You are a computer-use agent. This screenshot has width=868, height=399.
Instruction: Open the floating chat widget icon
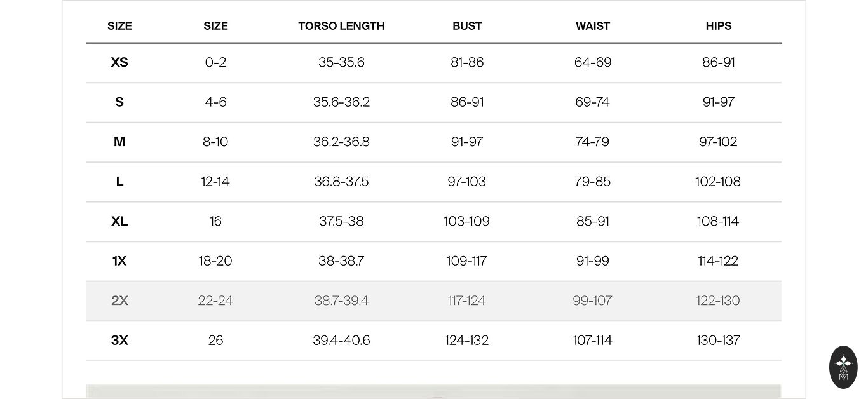(x=843, y=367)
